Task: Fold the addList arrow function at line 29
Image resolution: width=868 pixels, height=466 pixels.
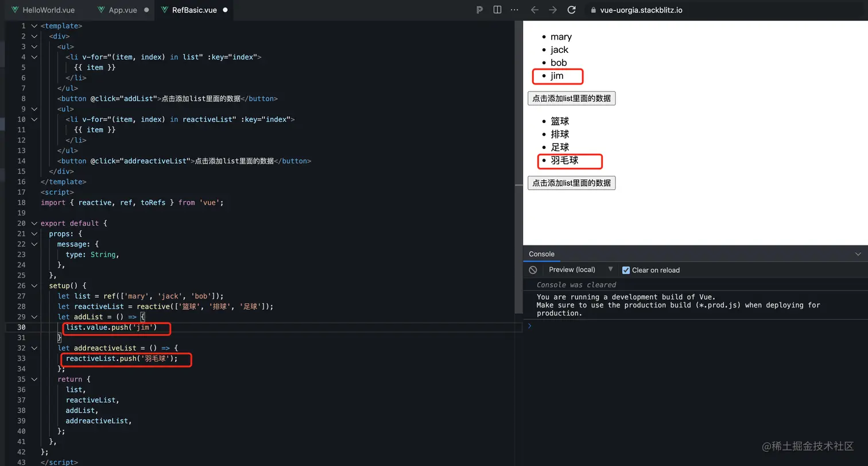Action: coord(34,317)
